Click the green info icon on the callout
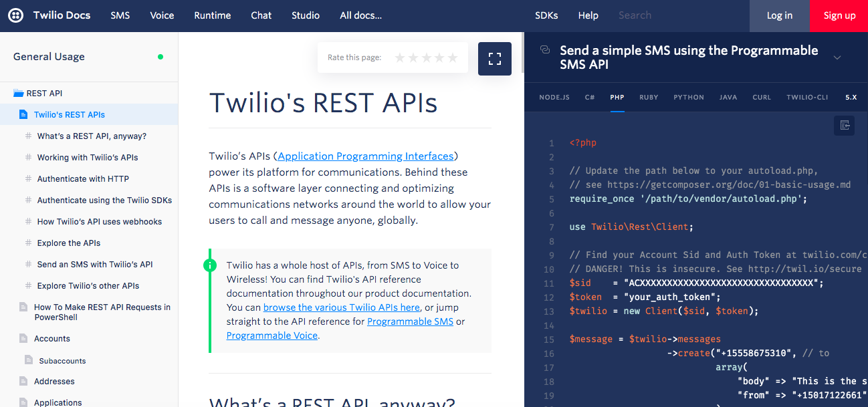The image size is (868, 407). [x=210, y=265]
